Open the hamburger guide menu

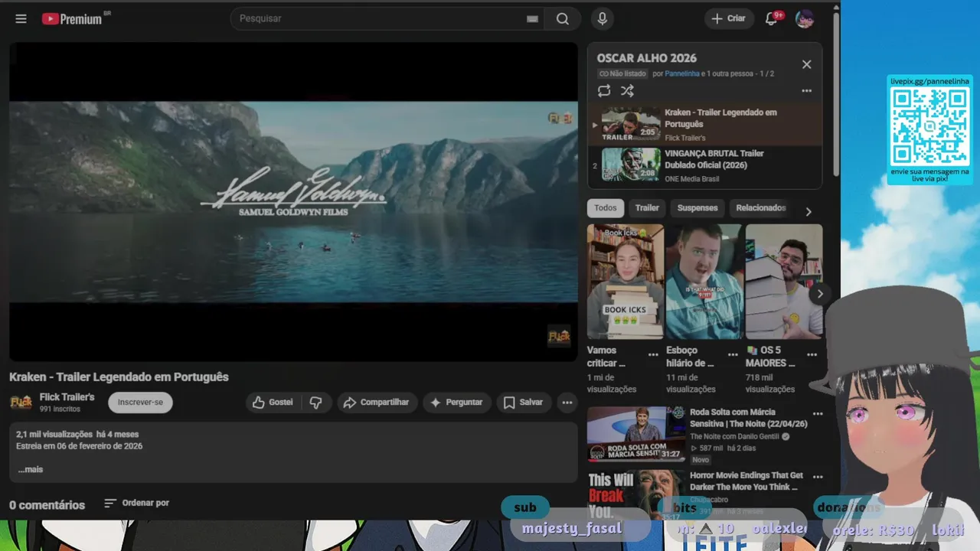click(21, 18)
